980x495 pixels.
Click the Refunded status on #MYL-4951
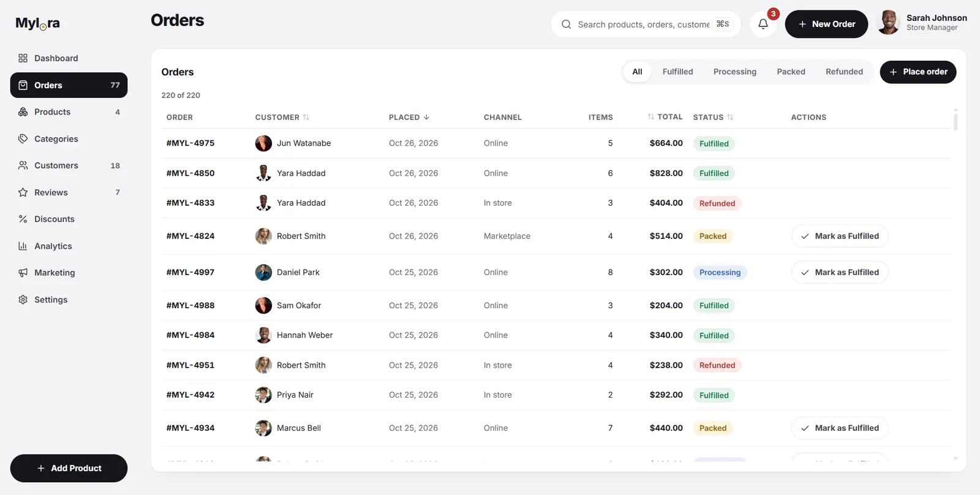tap(717, 365)
